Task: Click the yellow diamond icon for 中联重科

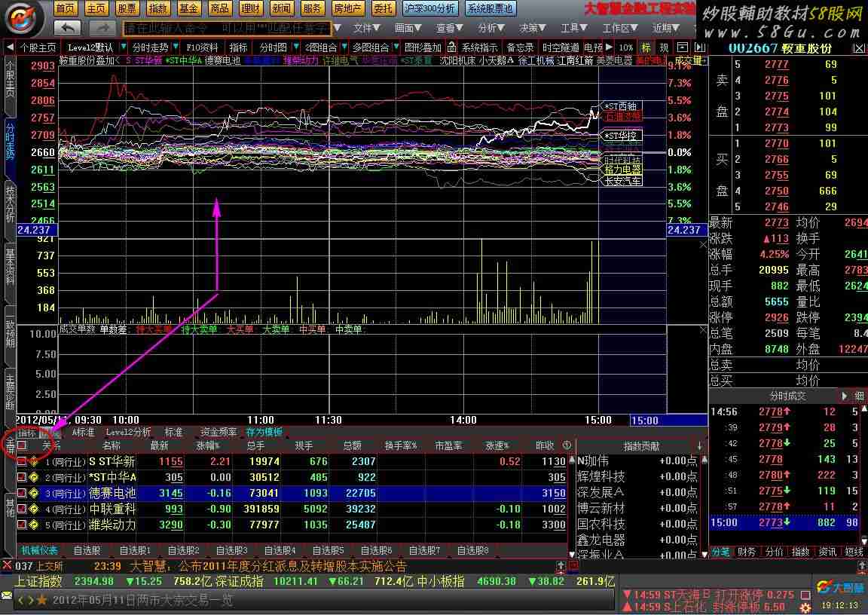Action: click(34, 509)
